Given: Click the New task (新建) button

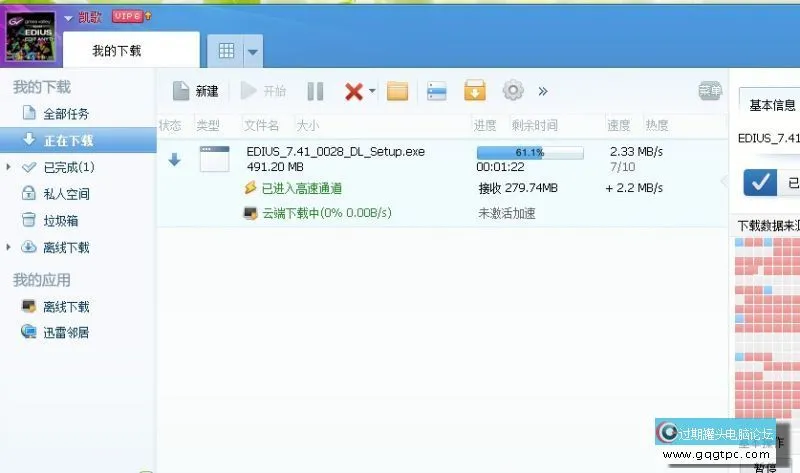Looking at the screenshot, I should [x=195, y=91].
